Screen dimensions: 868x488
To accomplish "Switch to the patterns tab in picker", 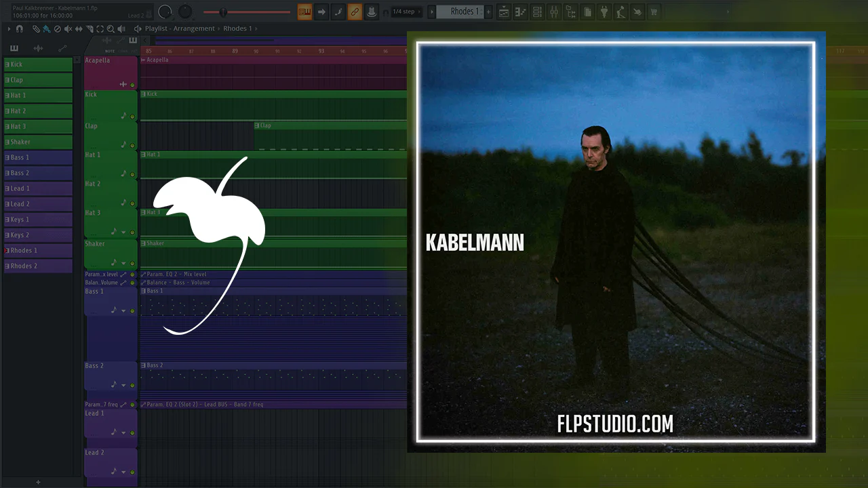I will tap(14, 48).
